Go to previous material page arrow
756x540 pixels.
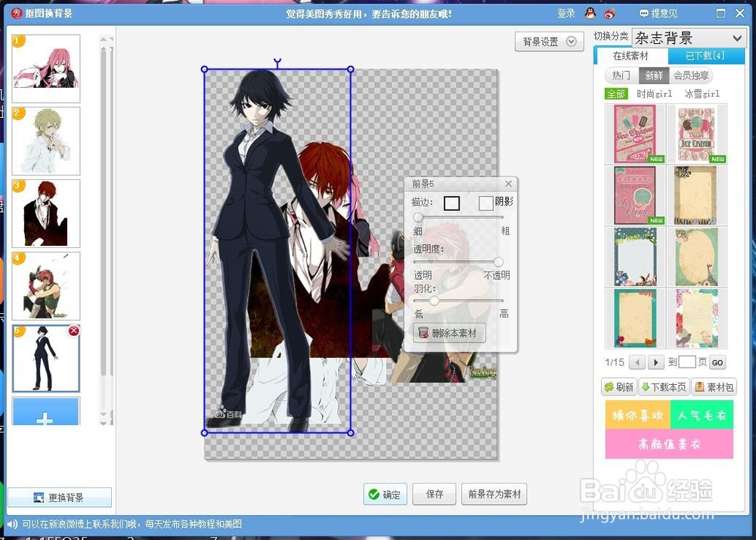[637, 362]
